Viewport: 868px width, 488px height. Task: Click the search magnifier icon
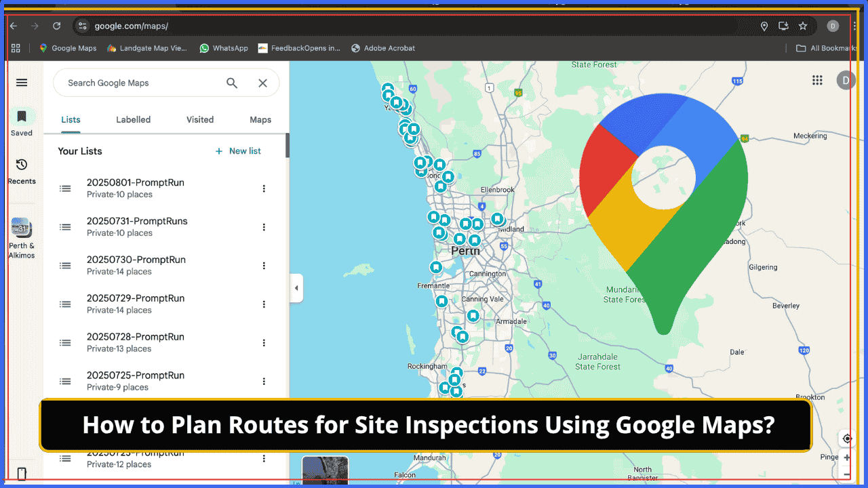point(232,83)
